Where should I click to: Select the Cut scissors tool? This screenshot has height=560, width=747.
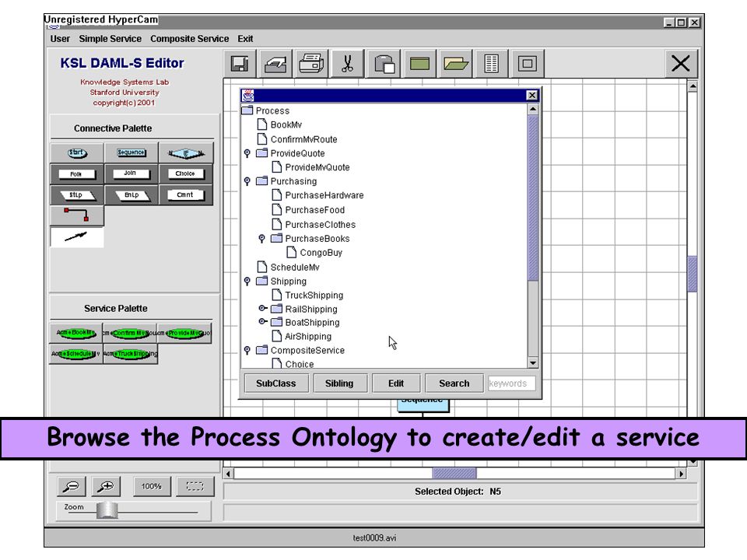[347, 63]
